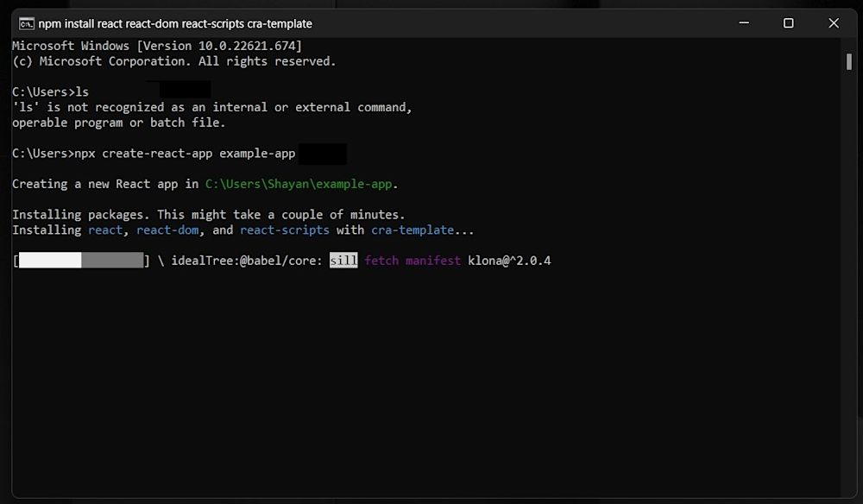
Task: Click the Creating a new React app message
Action: [x=104, y=184]
